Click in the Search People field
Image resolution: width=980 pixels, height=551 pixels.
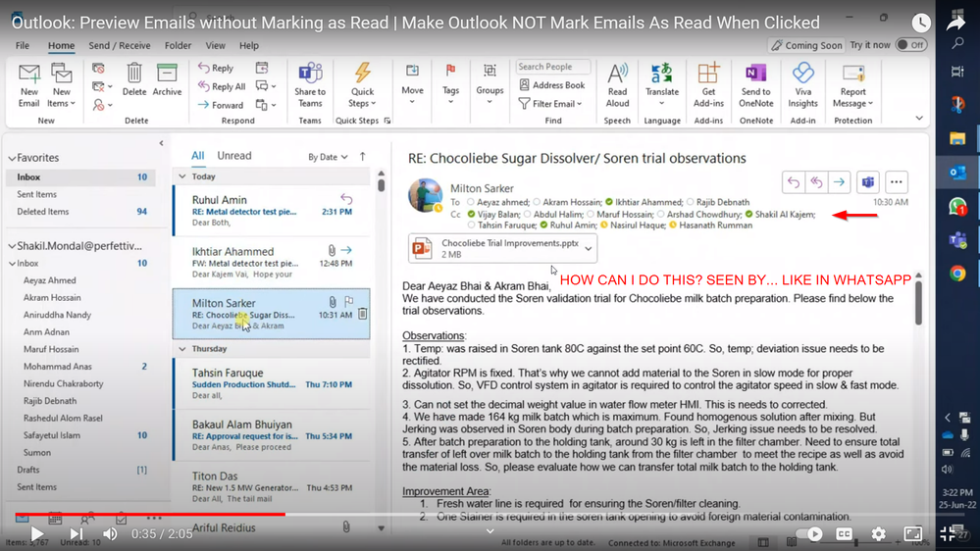click(553, 67)
